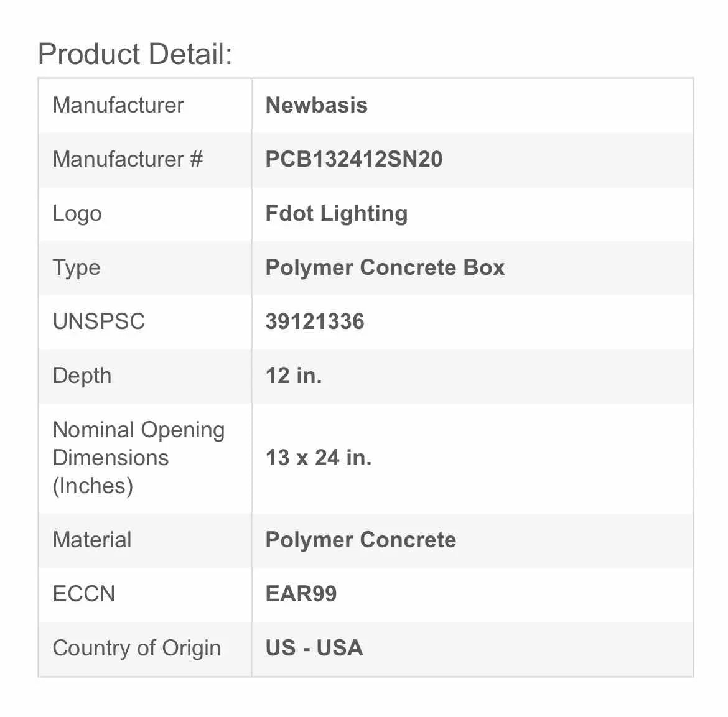Select the UNSPSC code 39121336
The image size is (728, 717).
[x=315, y=321]
